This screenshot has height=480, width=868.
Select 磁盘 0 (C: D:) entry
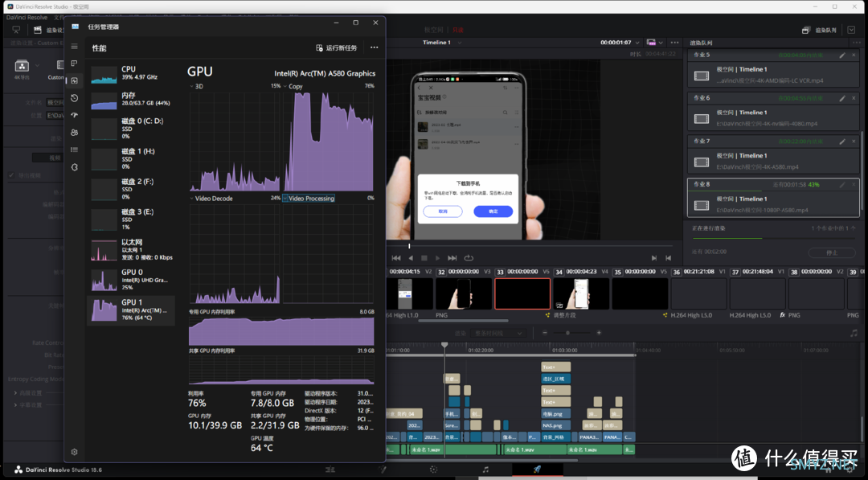click(131, 129)
